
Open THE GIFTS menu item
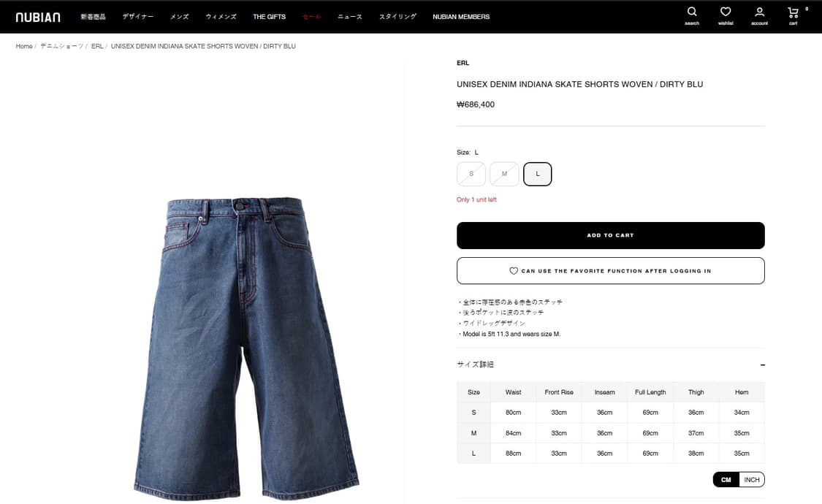[269, 17]
